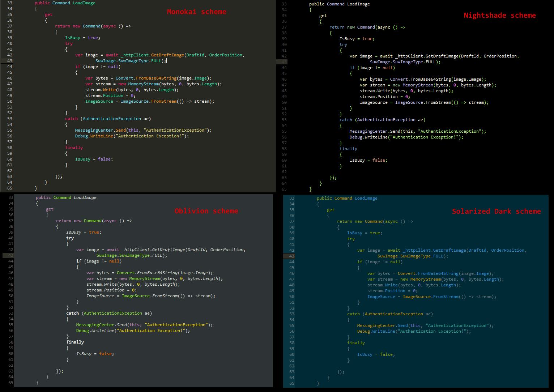The height and width of the screenshot is (392, 554).
Task: Click line number 43 in Solarized Dark gutter
Action: (x=291, y=256)
